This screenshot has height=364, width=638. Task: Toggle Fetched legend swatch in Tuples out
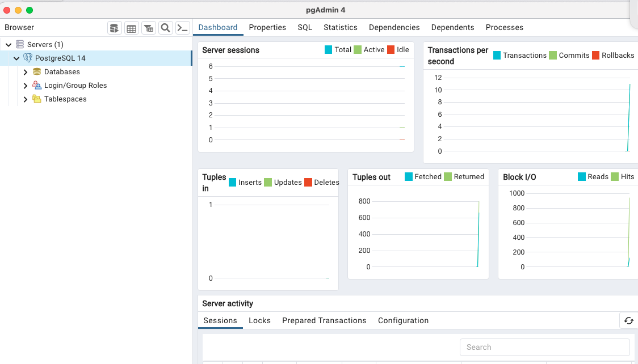coord(409,177)
